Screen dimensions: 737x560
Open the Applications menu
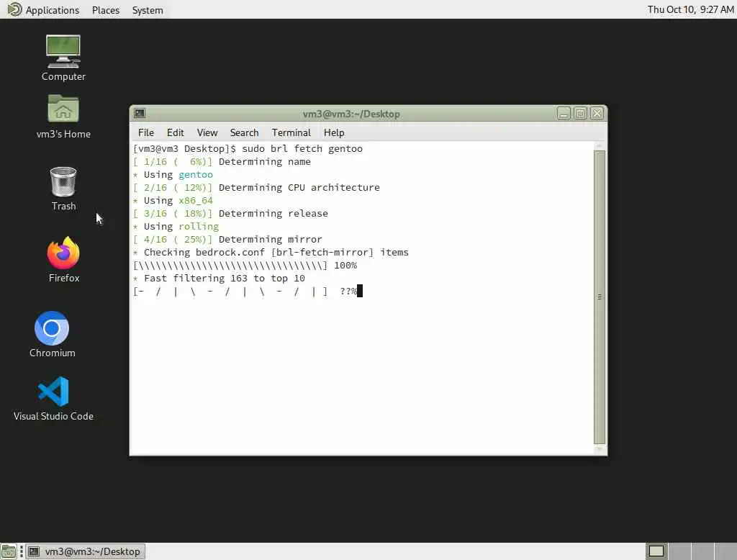click(52, 10)
